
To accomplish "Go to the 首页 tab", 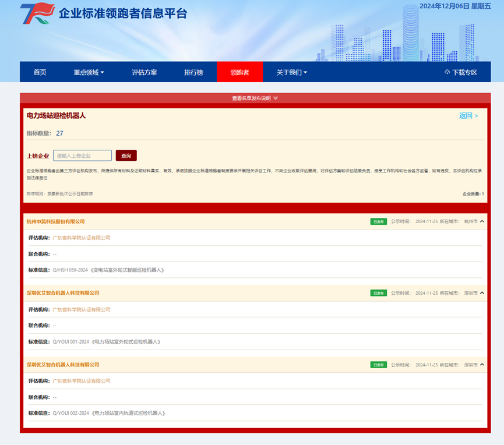I will point(40,72).
